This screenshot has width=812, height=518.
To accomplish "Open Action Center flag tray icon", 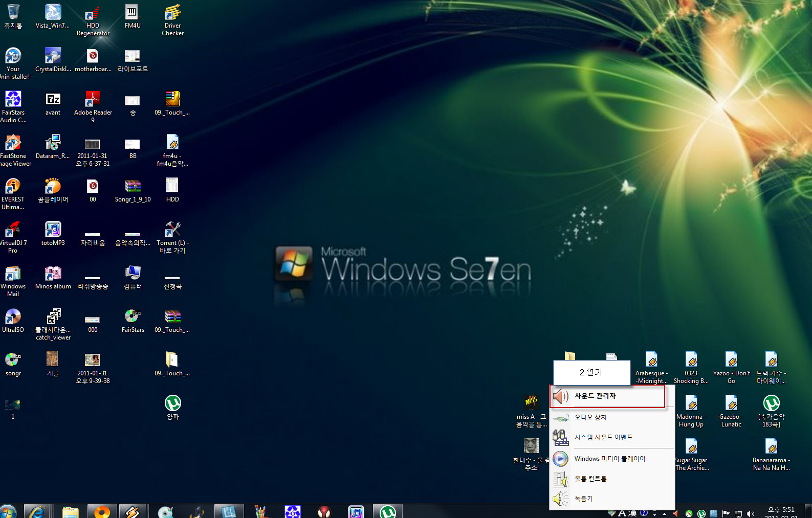I will tap(726, 514).
